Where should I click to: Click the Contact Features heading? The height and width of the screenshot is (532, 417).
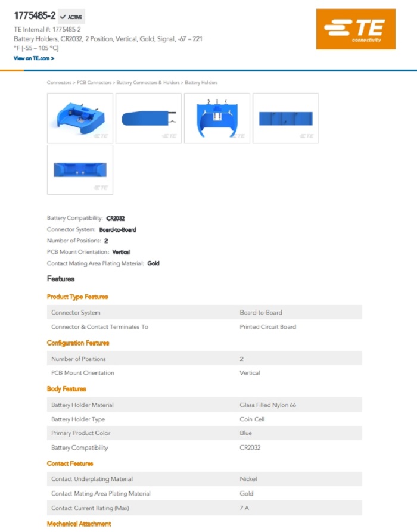(70, 464)
